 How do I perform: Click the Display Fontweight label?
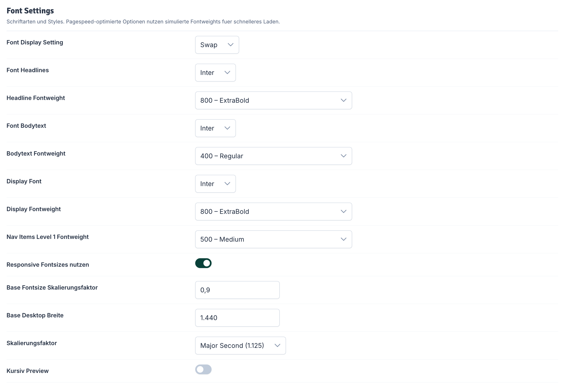click(33, 209)
